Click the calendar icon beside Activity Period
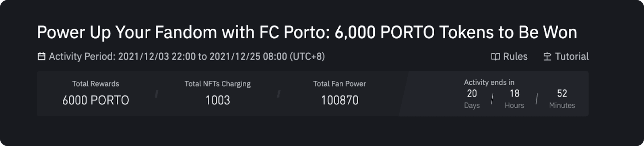 [41, 56]
